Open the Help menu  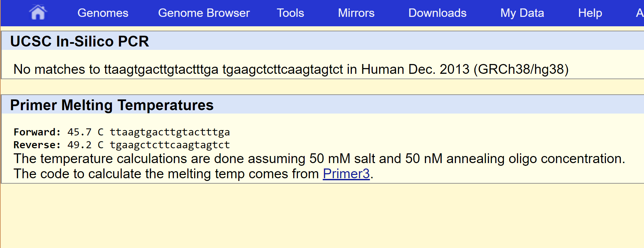tap(590, 13)
